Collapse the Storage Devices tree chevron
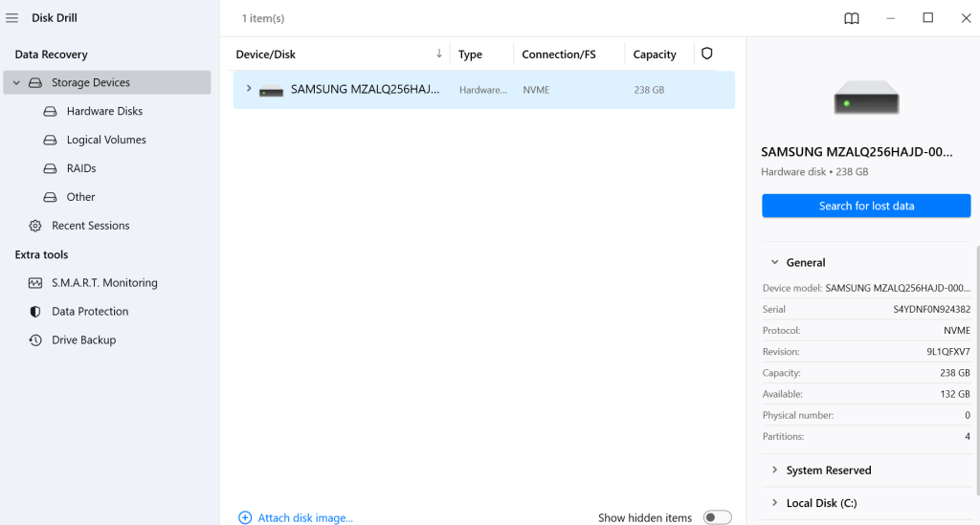The height and width of the screenshot is (525, 980). [x=17, y=82]
